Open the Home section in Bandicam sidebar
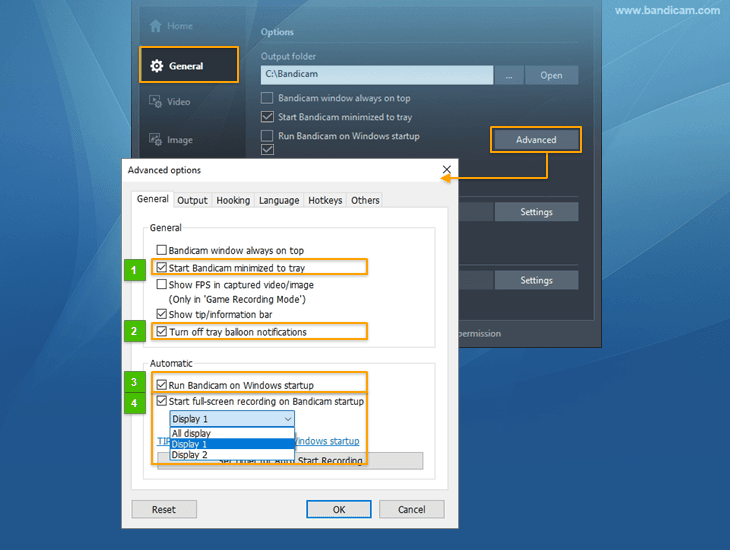Screen dimensions: 730x550 tap(171, 26)
